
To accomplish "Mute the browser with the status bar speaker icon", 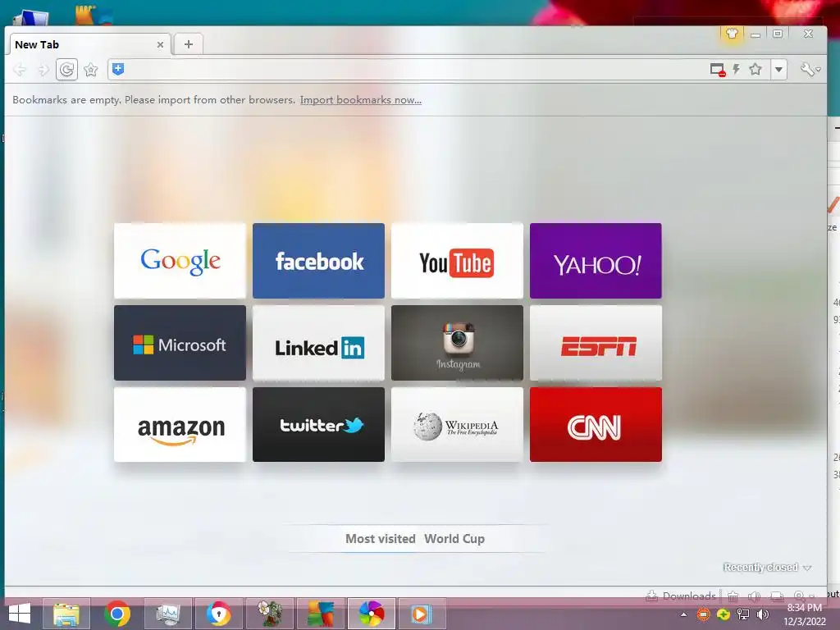I will (755, 596).
